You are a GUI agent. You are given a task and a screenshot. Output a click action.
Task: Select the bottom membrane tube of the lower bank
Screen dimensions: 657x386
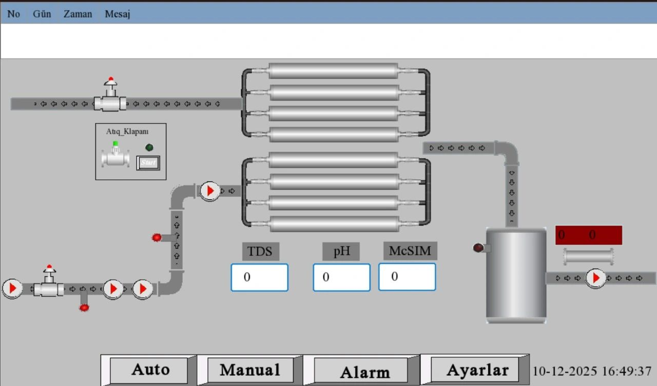point(334,224)
